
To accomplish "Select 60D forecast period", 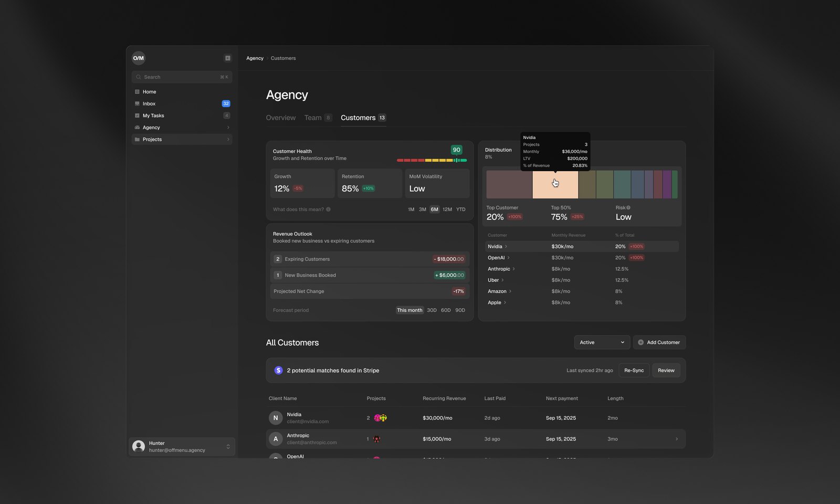I will (x=446, y=310).
